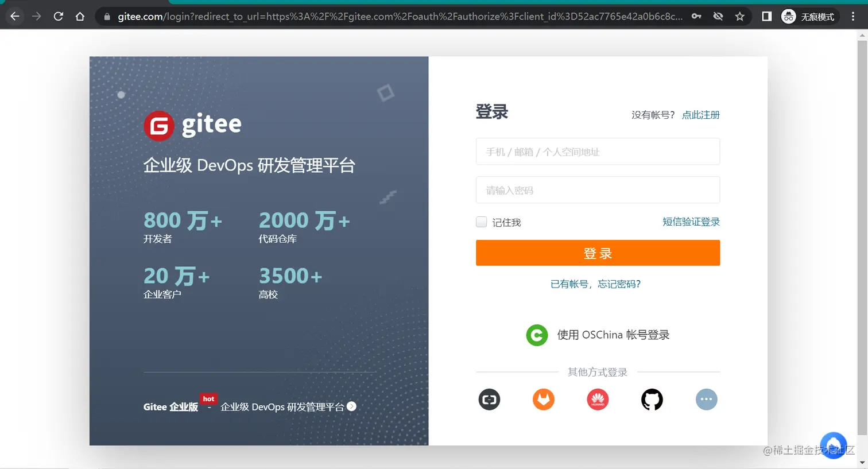Image resolution: width=868 pixels, height=469 pixels.
Task: Reload the Gitee login page
Action: point(59,17)
